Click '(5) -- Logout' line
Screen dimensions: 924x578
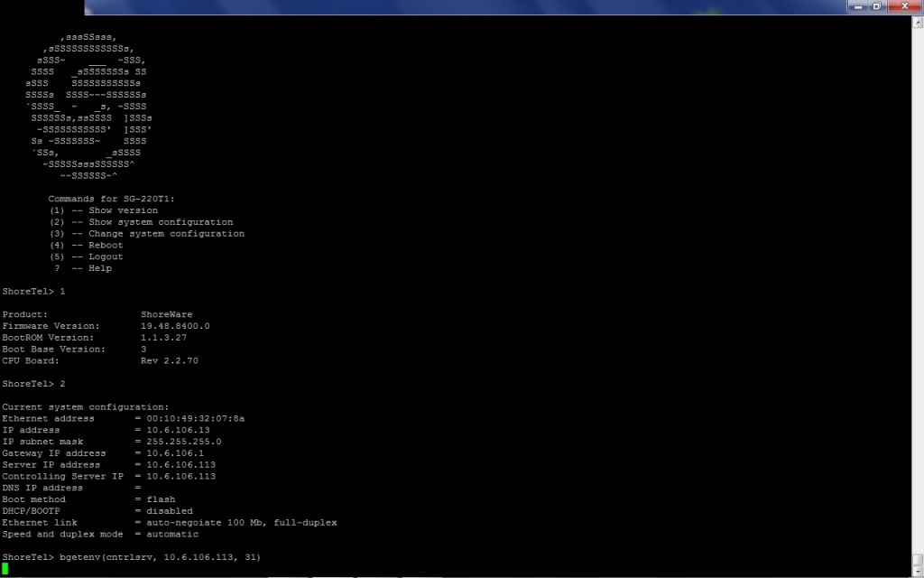point(86,256)
